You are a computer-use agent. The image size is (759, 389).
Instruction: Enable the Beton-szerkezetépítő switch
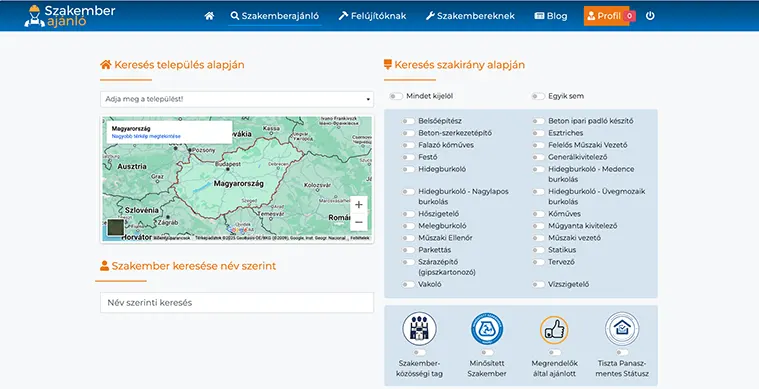point(408,133)
